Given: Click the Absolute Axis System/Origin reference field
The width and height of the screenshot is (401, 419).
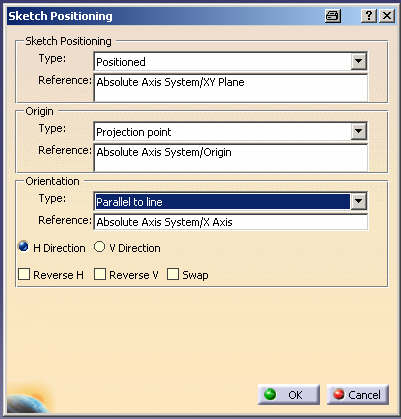Looking at the screenshot, I should (231, 158).
